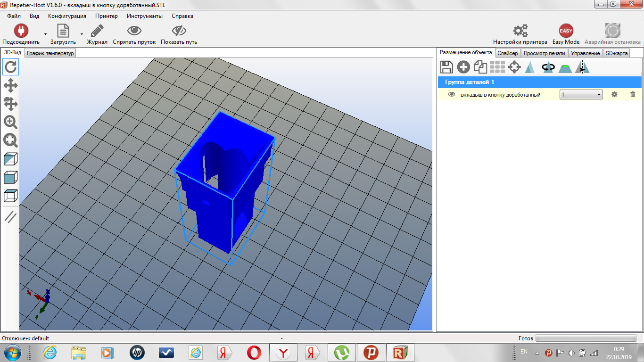The width and height of the screenshot is (644, 362).
Task: Expand the Загрузить dropdown arrow
Action: (82, 34)
